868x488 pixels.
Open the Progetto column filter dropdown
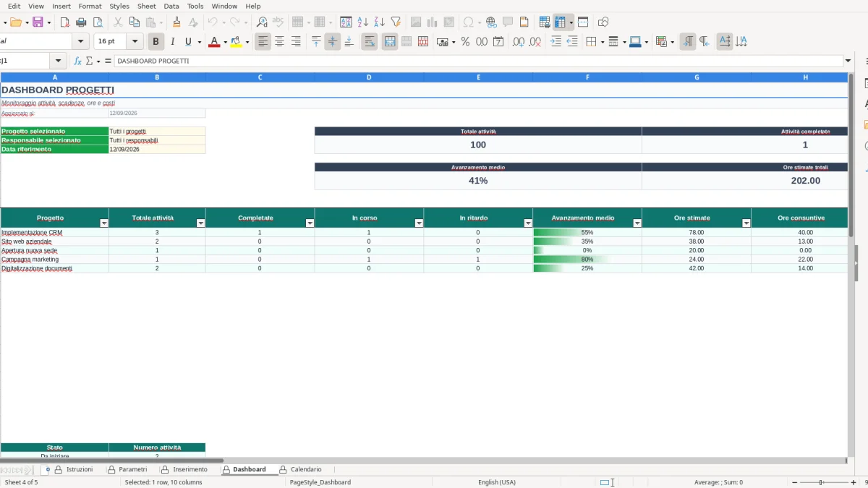tap(103, 223)
